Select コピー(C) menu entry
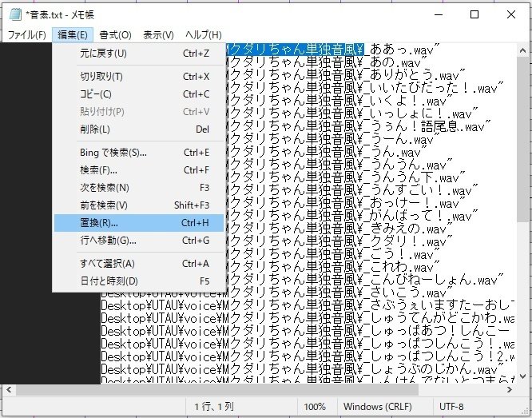This screenshot has height=418, width=532. [x=139, y=94]
